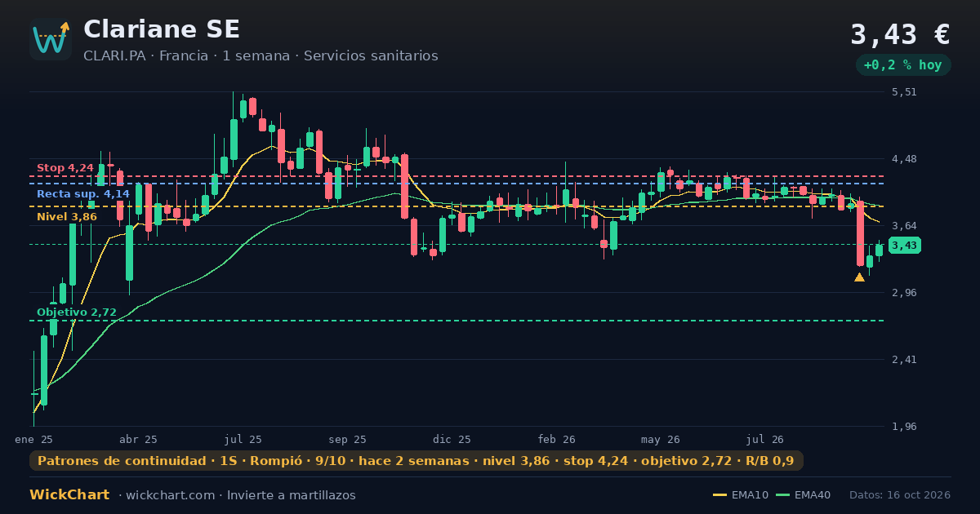
Task: Click the WickChart logo icon beside Clariane SE
Action: click(x=51, y=39)
